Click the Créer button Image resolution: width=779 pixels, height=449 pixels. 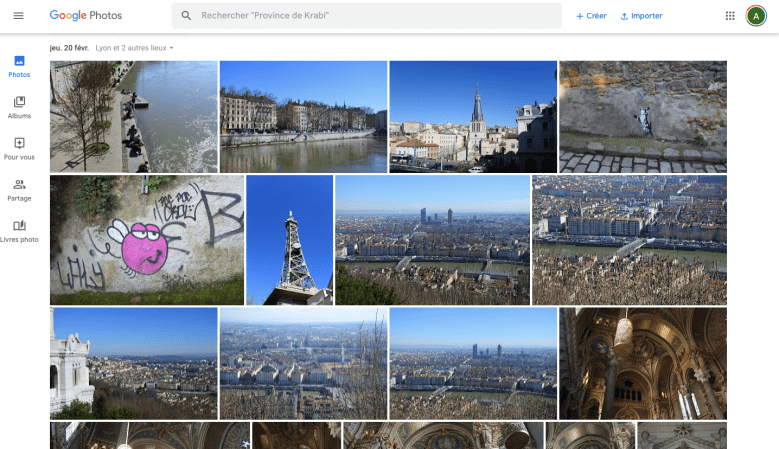(591, 16)
